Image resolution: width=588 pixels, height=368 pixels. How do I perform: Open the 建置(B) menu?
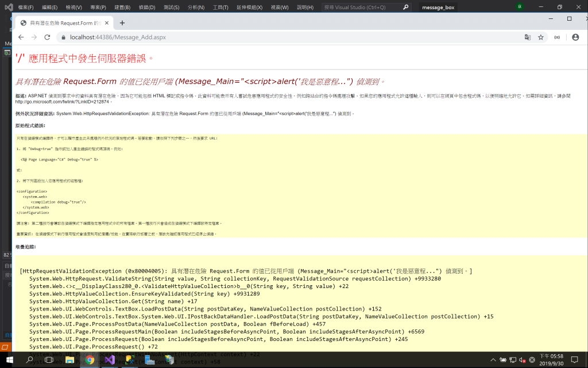tap(122, 7)
